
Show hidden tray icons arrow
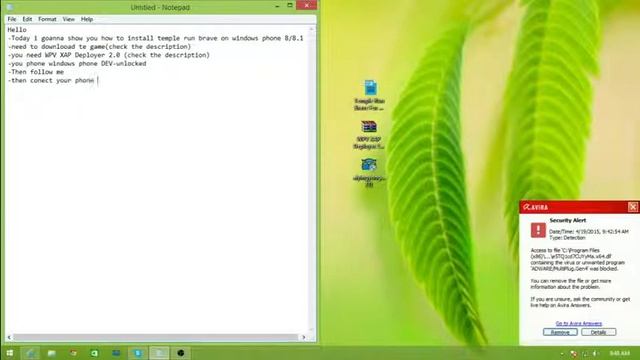coord(562,353)
